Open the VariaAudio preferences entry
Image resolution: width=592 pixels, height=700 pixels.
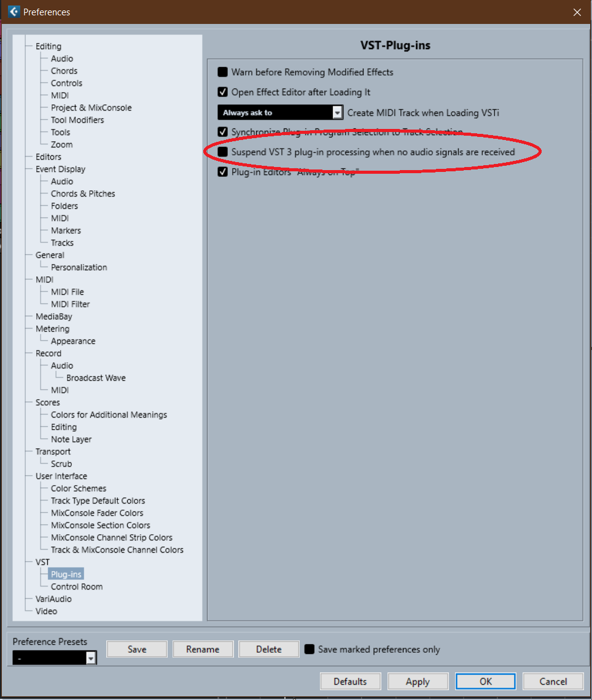[53, 599]
